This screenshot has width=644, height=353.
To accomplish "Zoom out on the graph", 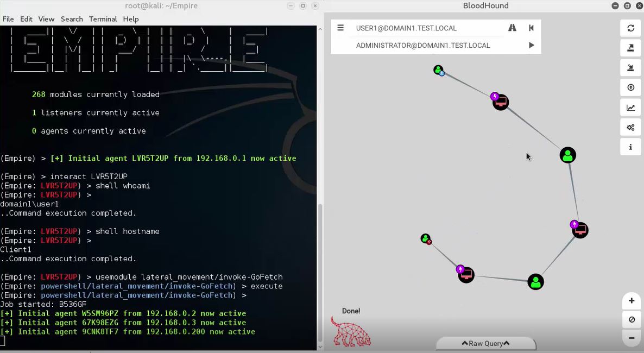I will (632, 338).
